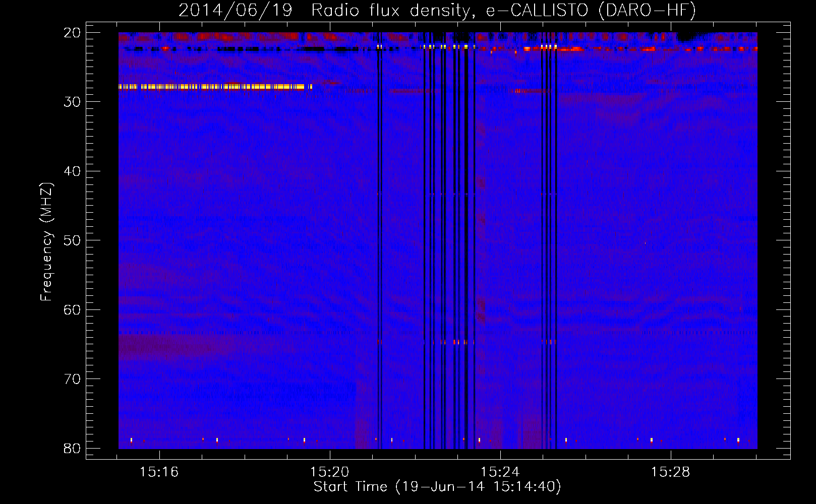
Task: Click the '15:16' time tick label
Action: coord(159,472)
